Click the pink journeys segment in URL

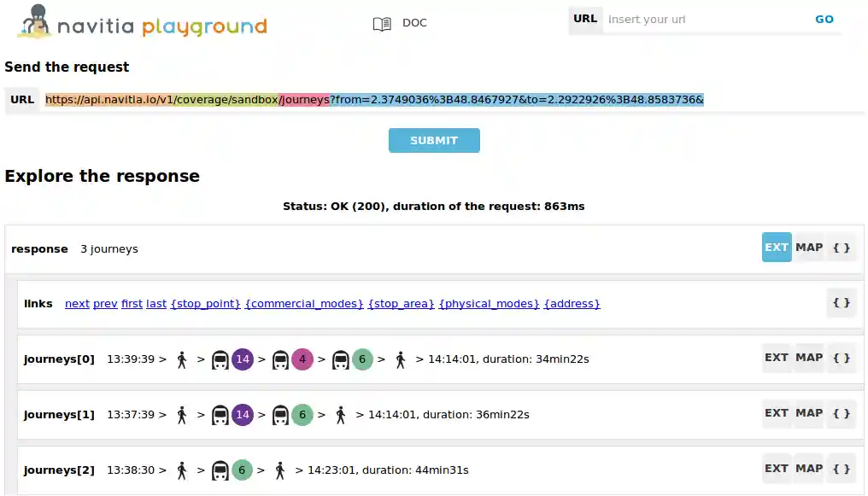coord(305,100)
